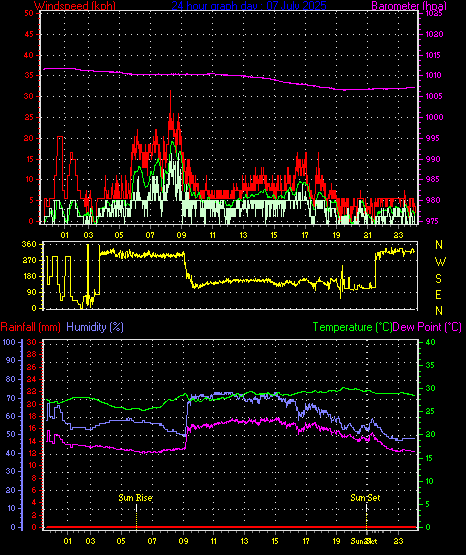Click the "1015" barometer axis value
The width and height of the screenshot is (466, 555).
pos(434,55)
